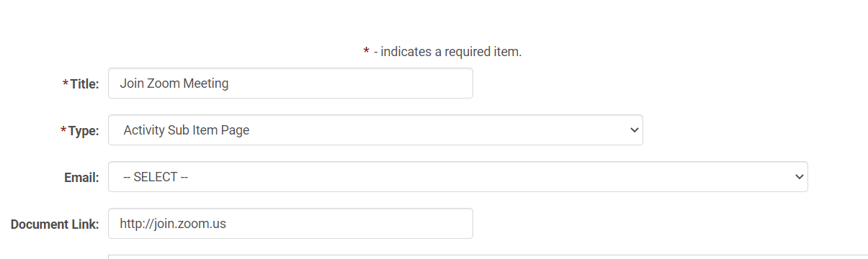Viewport: 868px width, 259px height.
Task: Click the red asterisk in the required note
Action: [367, 51]
